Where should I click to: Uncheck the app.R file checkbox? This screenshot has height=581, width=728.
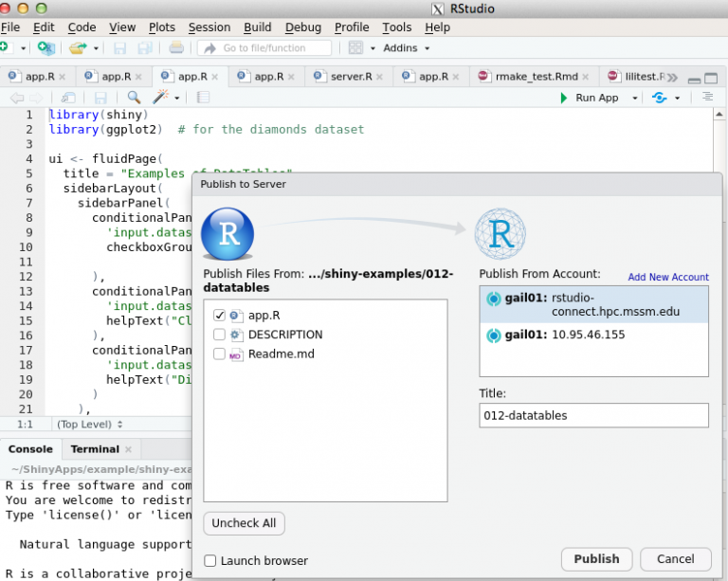coord(220,315)
